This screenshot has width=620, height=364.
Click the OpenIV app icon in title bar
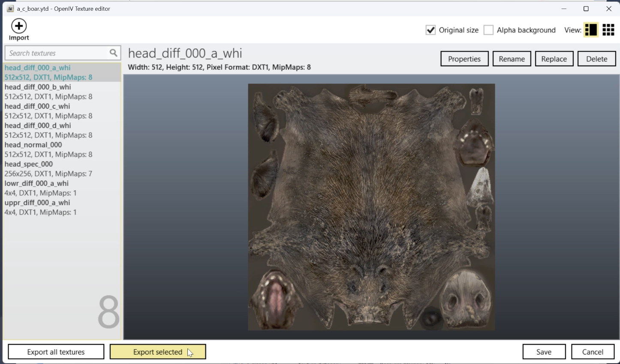click(10, 9)
